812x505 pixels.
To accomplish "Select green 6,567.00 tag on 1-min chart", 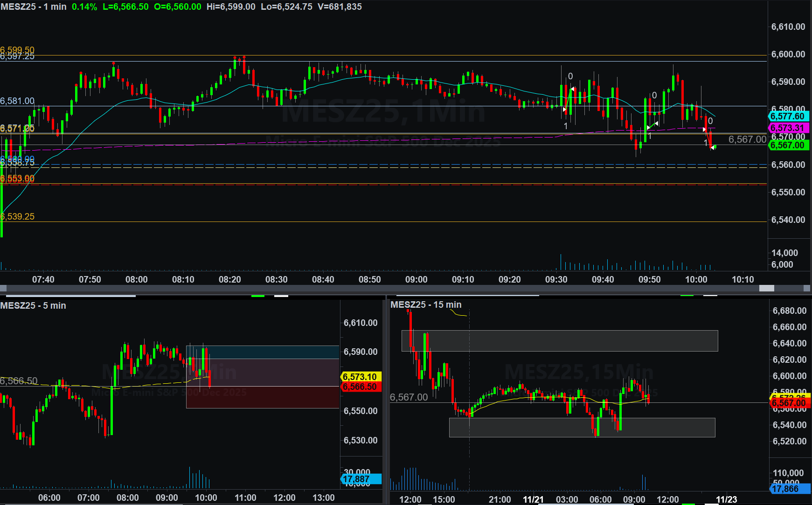I will tap(788, 145).
